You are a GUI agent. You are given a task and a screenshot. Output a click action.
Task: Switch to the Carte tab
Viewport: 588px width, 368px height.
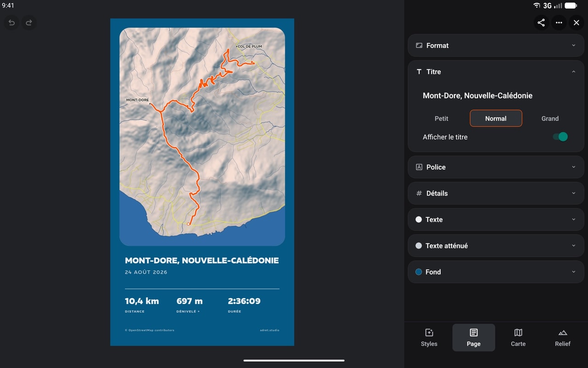tap(518, 338)
